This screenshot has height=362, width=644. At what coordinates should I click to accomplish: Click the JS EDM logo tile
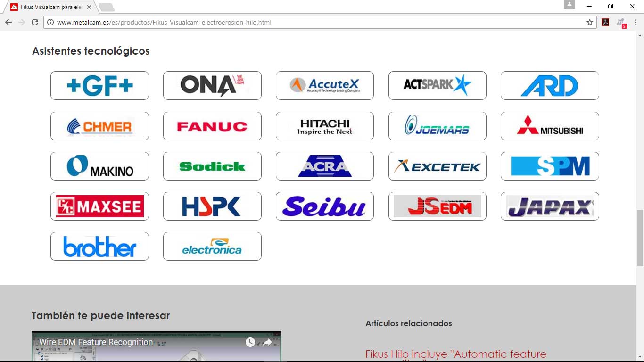438,206
